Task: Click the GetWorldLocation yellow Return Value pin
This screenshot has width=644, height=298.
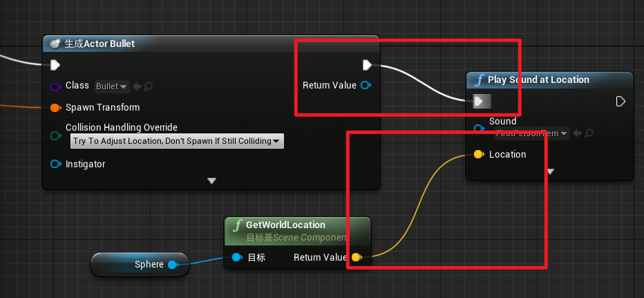Action: tap(356, 257)
